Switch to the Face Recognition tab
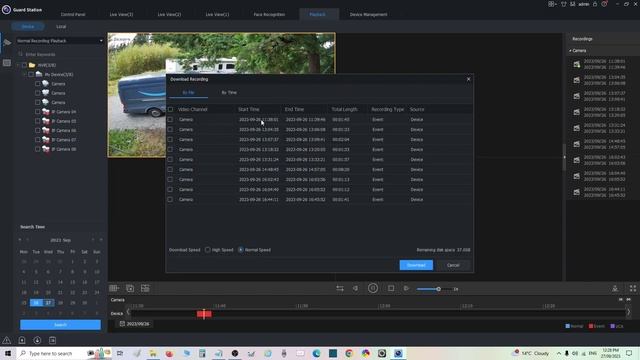The height and width of the screenshot is (360, 640). (269, 14)
